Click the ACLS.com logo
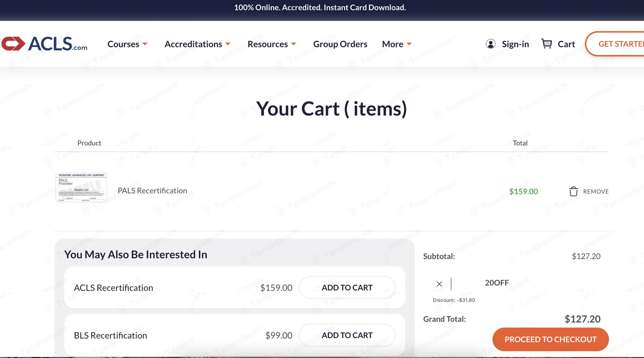This screenshot has height=358, width=644. pos(44,44)
